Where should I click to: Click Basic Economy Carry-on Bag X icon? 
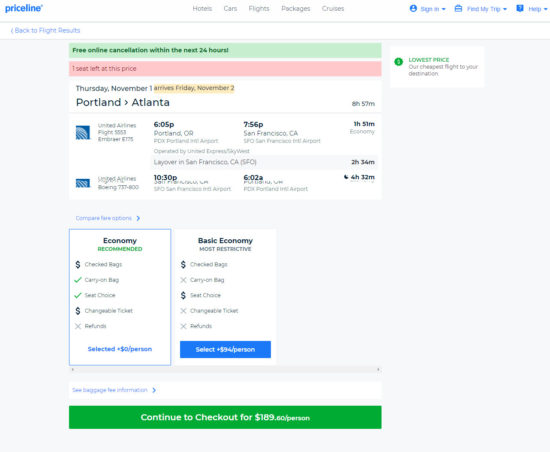click(183, 280)
